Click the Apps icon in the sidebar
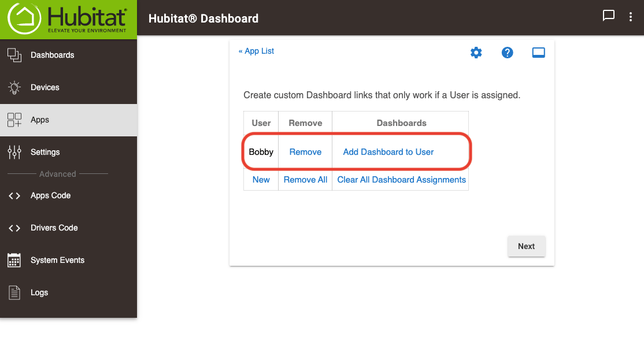 click(13, 120)
